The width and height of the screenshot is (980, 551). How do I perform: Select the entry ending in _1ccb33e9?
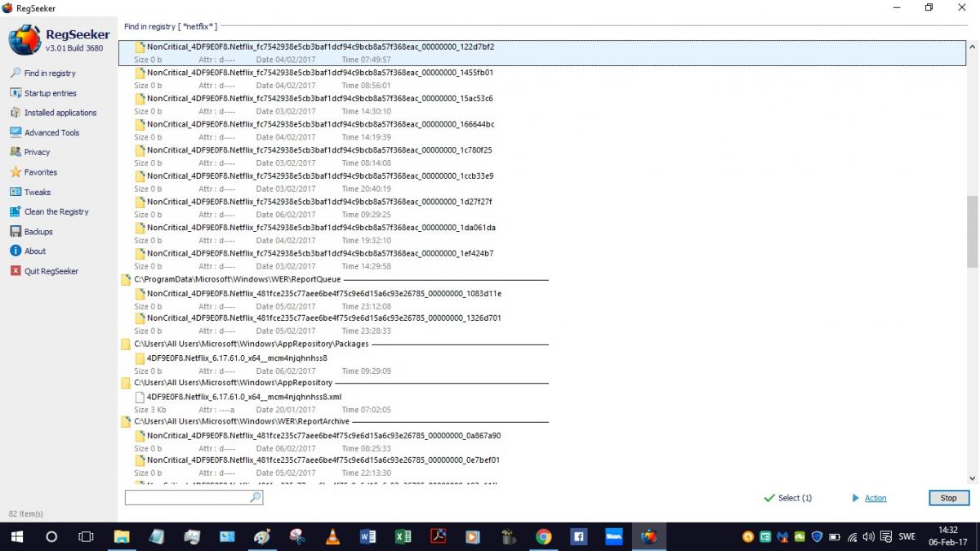point(320,176)
